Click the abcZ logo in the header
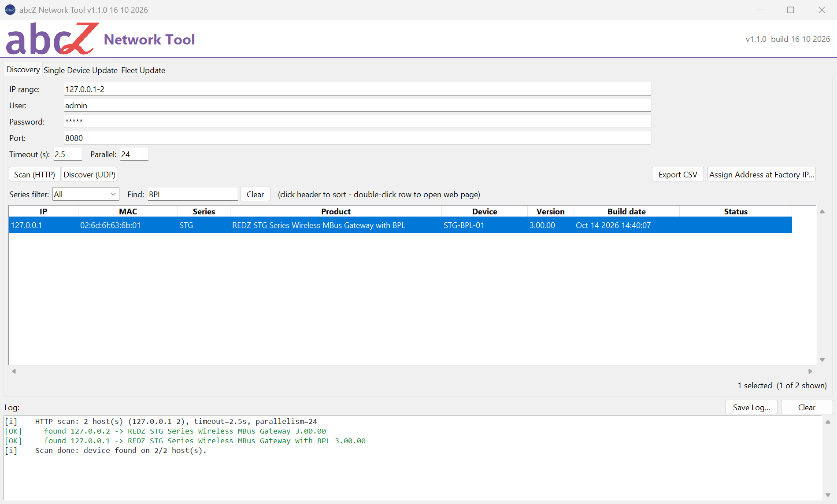837x504 pixels. 52,39
